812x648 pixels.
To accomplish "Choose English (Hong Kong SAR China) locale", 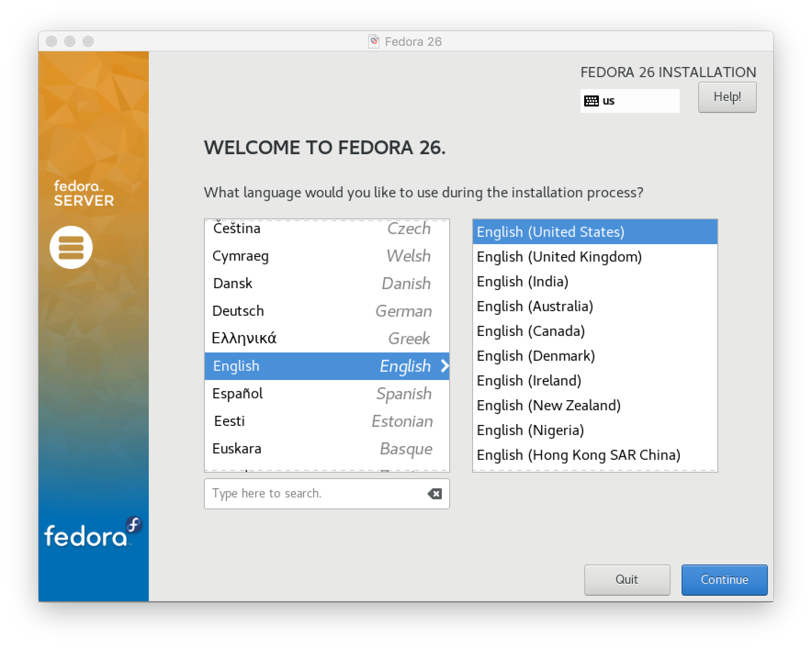I will (x=595, y=455).
